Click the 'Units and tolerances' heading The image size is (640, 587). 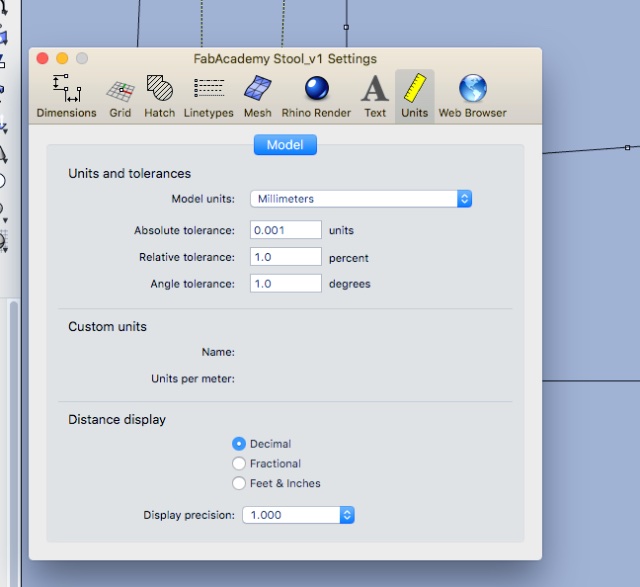129,173
